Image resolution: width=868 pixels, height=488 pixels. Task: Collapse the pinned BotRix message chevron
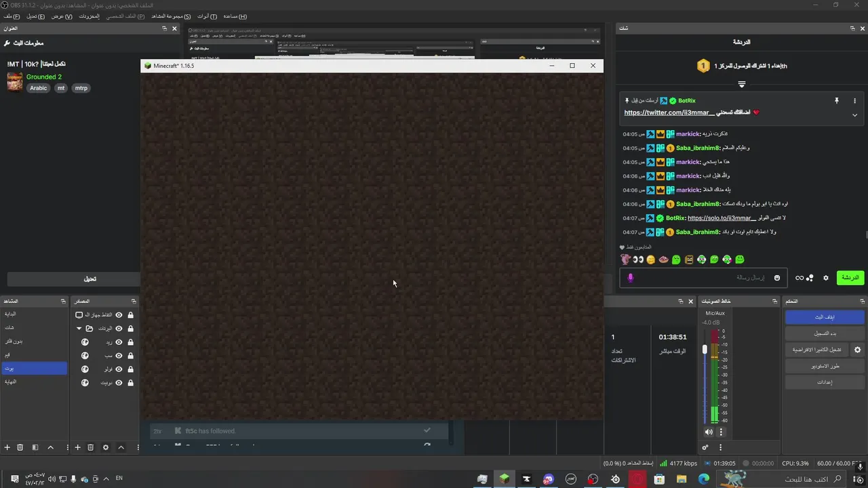click(x=854, y=115)
